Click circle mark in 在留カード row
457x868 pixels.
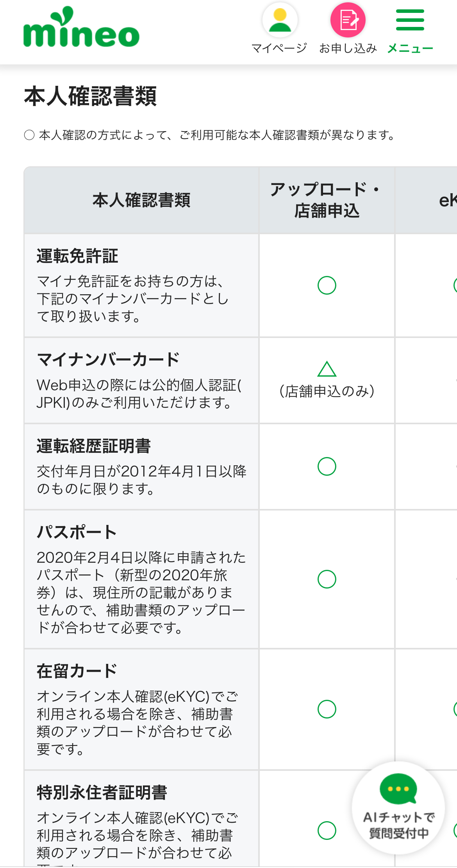click(327, 709)
